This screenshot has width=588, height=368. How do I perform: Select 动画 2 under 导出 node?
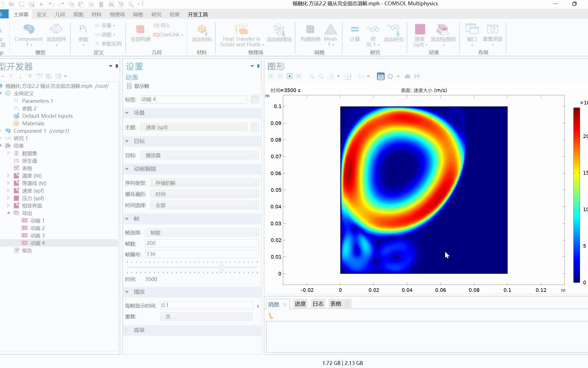(38, 228)
